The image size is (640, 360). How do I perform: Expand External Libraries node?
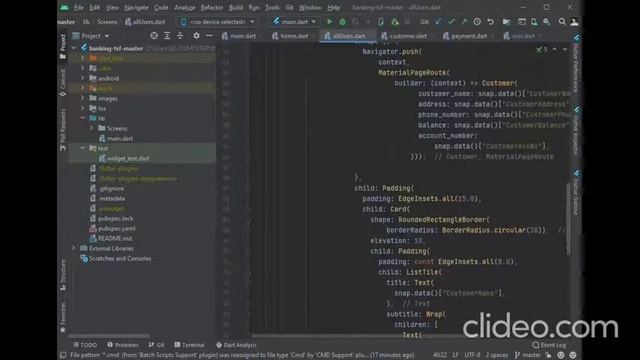(x=74, y=248)
